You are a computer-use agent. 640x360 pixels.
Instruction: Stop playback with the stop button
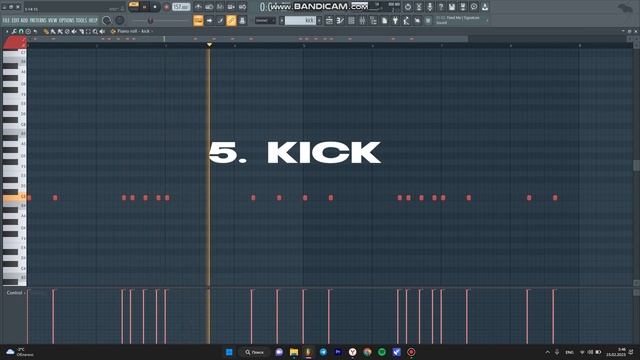(155, 7)
